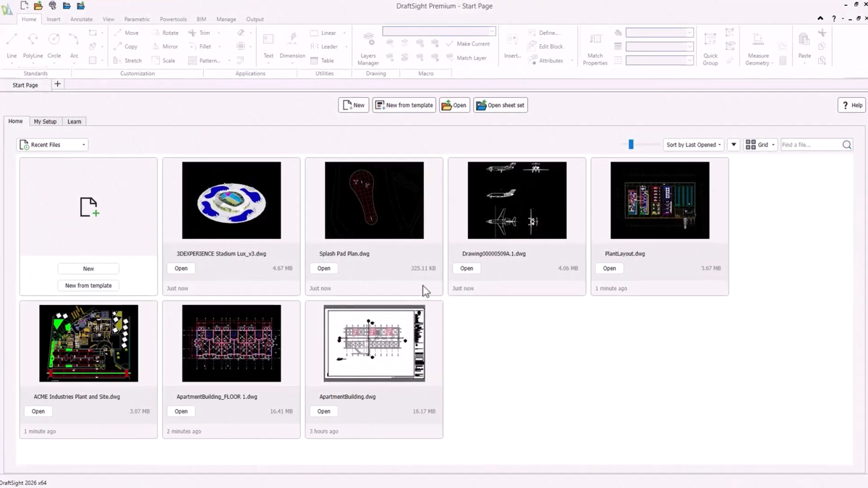
Task: Add a new tab with the plus button
Action: pos(58,85)
